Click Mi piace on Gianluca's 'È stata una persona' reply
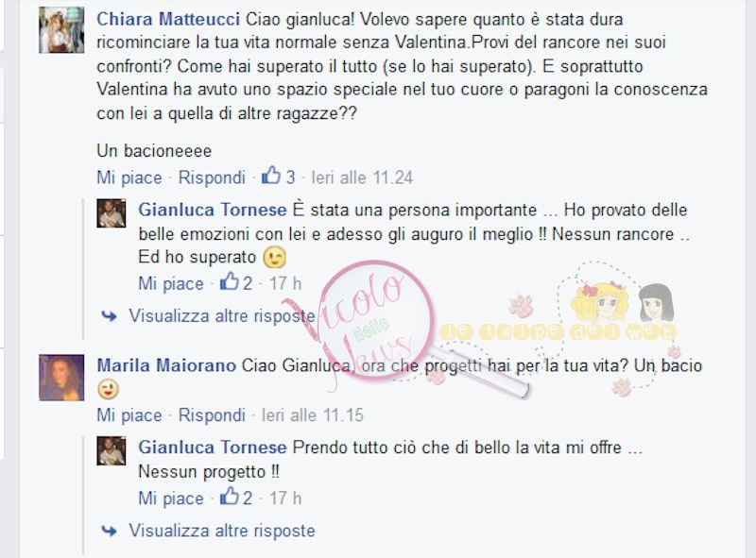The height and width of the screenshot is (558, 756). coord(171,284)
